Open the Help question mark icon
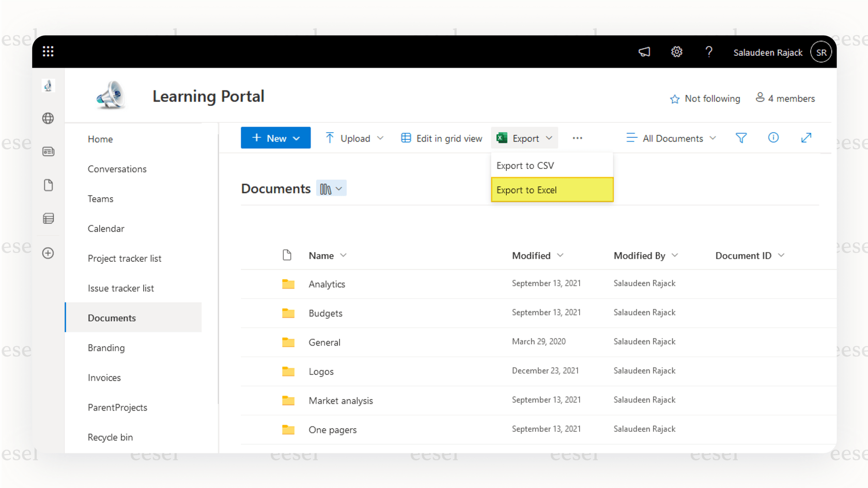868x488 pixels. tap(709, 52)
